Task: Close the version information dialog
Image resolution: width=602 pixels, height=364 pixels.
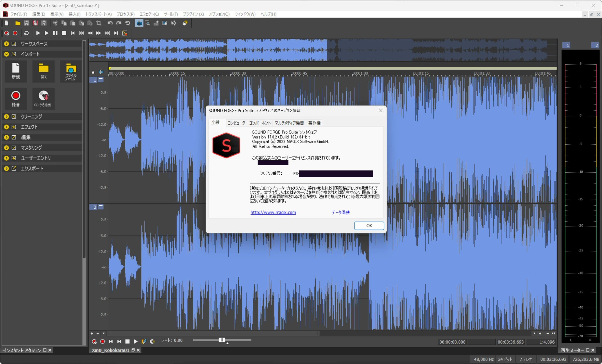Action: (381, 111)
